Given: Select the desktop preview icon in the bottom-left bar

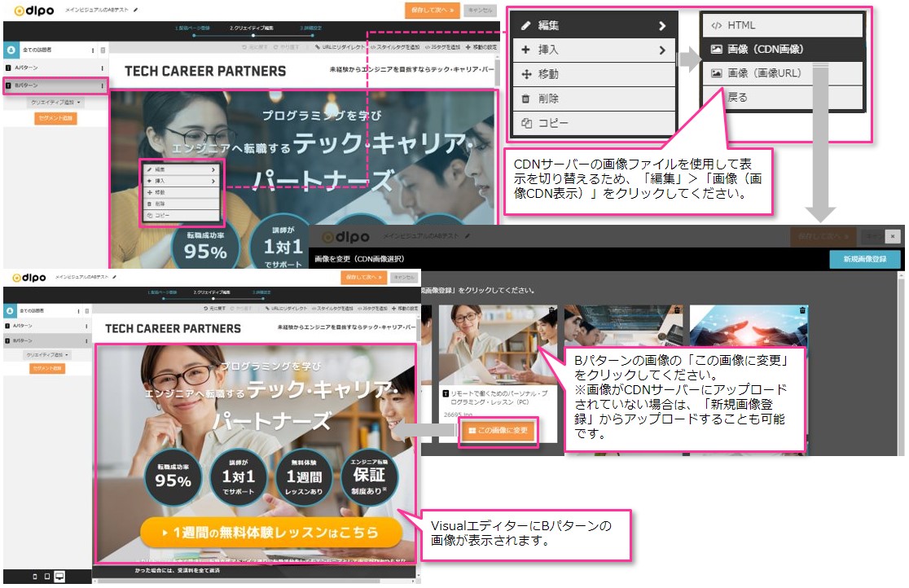Looking at the screenshot, I should point(59,577).
